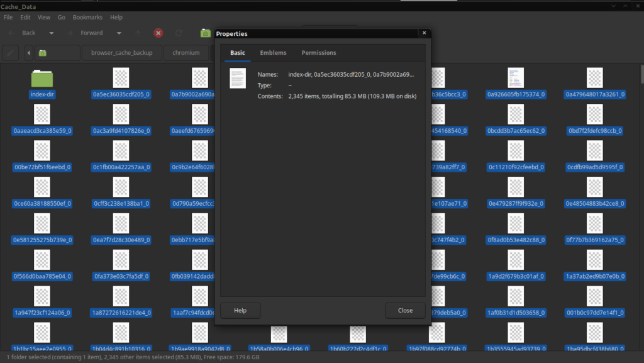Open the Forward history dropdown arrow
The height and width of the screenshot is (363, 644).
(118, 33)
